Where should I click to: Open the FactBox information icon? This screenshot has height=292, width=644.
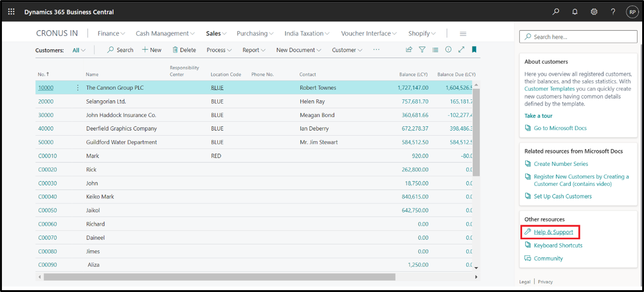(448, 50)
